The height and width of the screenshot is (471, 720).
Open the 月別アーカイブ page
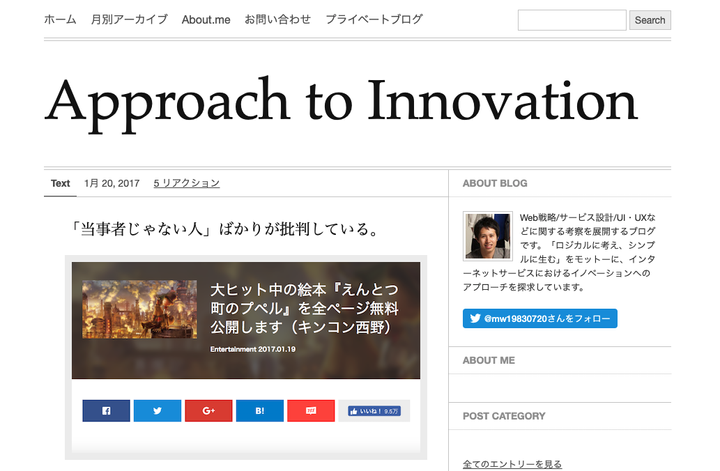click(x=129, y=19)
